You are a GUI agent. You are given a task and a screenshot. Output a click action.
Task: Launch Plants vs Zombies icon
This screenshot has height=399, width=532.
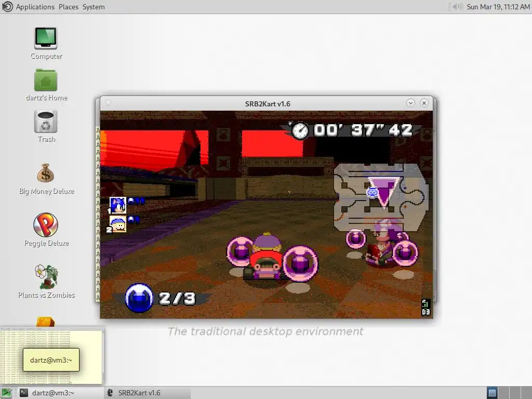pos(46,276)
